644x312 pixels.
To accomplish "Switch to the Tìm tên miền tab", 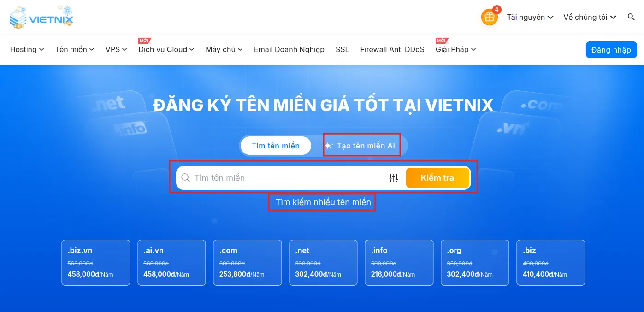I will point(276,145).
